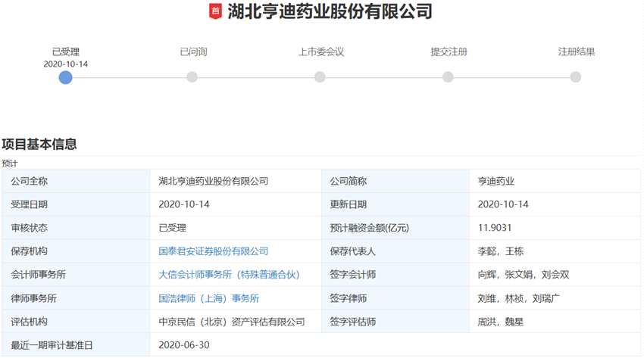Open the 大信会计师事务所（特殊普通合伙）link
The height and width of the screenshot is (358, 644).
pos(229,274)
